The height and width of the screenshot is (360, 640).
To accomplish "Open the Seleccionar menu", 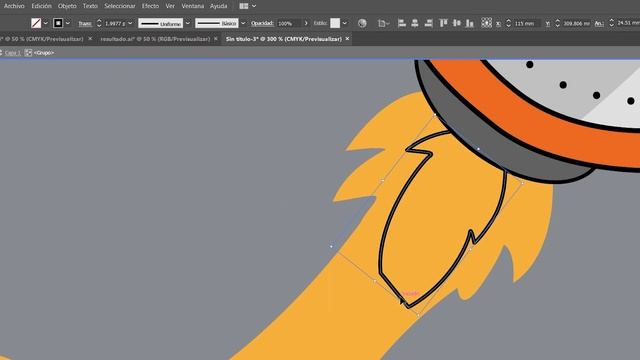I will (120, 6).
